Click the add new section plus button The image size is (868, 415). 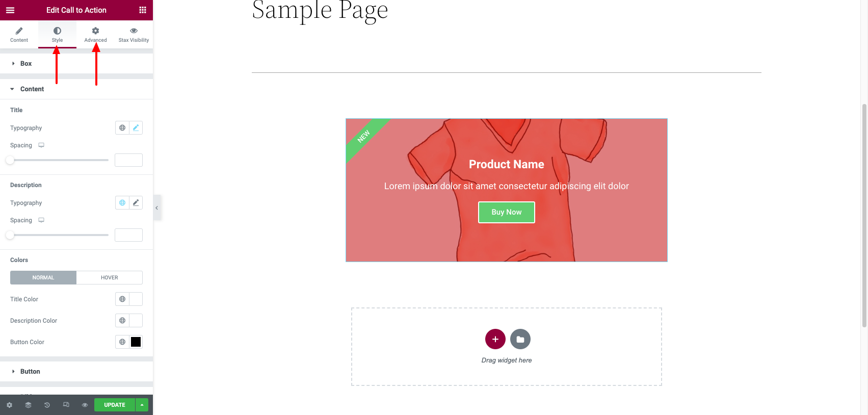[x=495, y=339]
